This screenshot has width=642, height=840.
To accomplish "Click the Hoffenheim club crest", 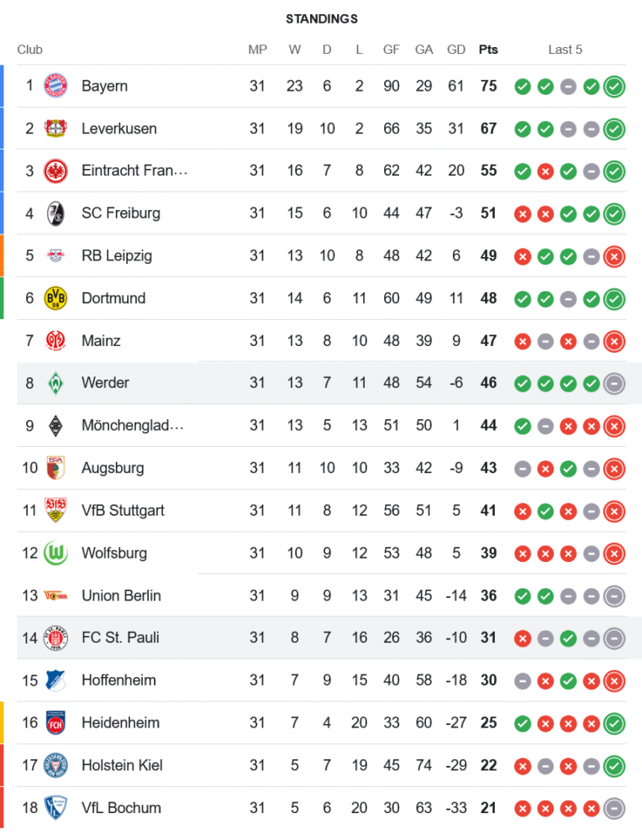I will pyautogui.click(x=55, y=680).
